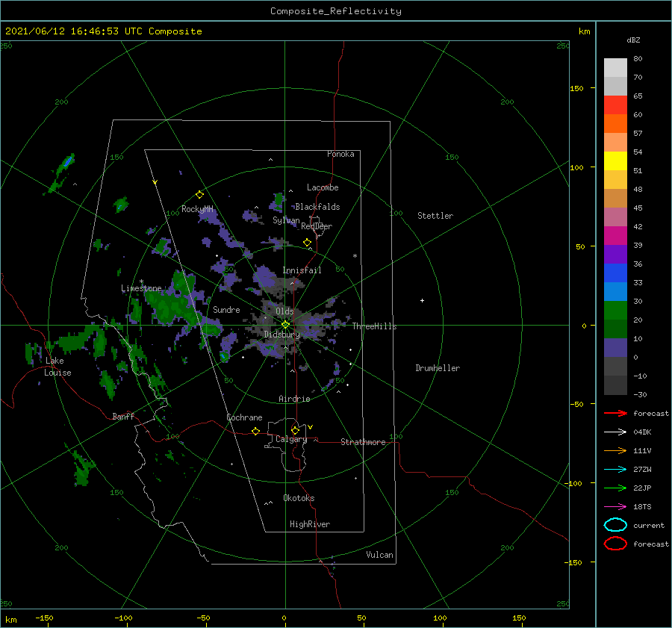Click the yellow diamond marker above Calgary label
The width and height of the screenshot is (672, 628).
click(x=295, y=430)
